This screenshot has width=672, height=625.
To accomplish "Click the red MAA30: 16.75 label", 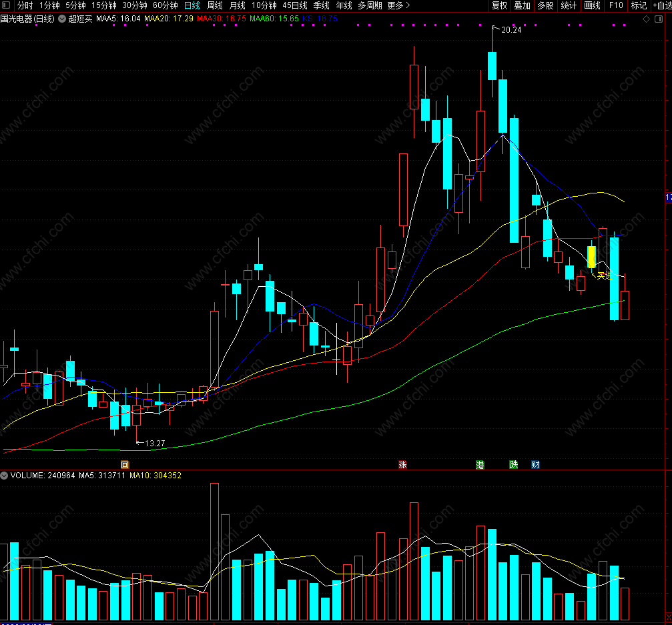I will pyautogui.click(x=222, y=19).
